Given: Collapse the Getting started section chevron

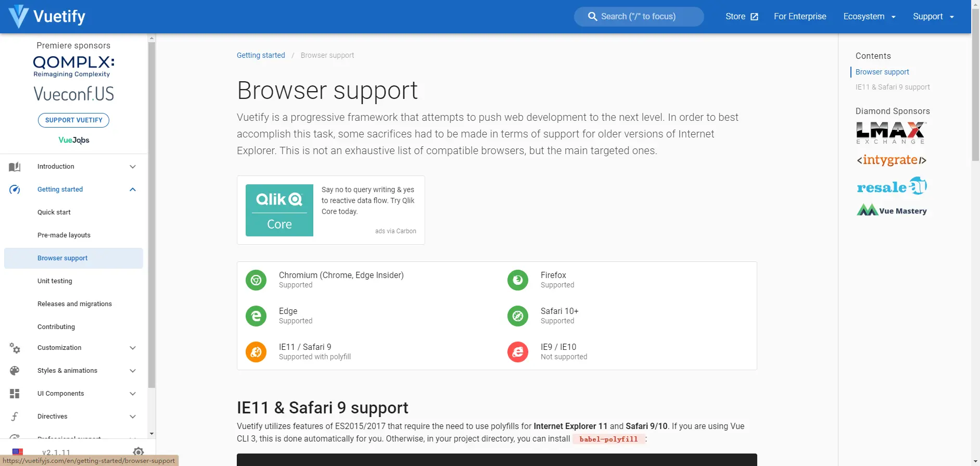Looking at the screenshot, I should coord(133,190).
